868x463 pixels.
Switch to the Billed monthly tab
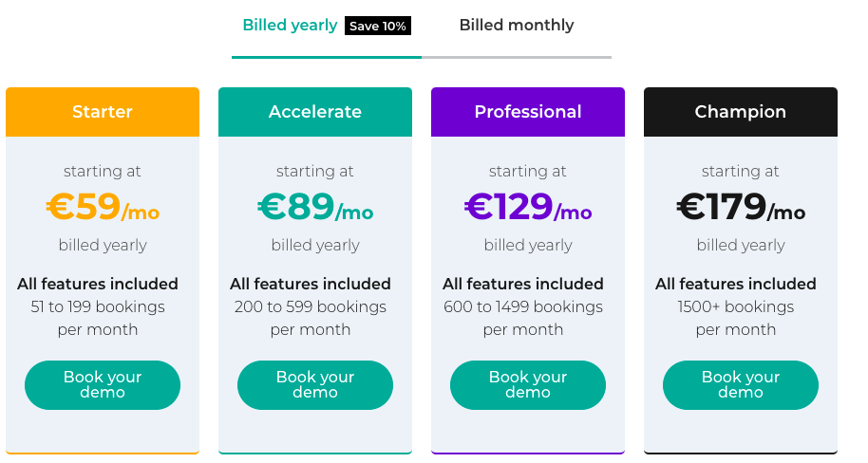pos(517,26)
